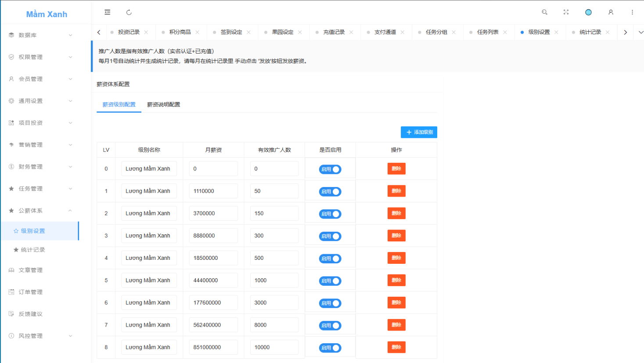Click the 反馈建议 edit icon

(x=11, y=314)
